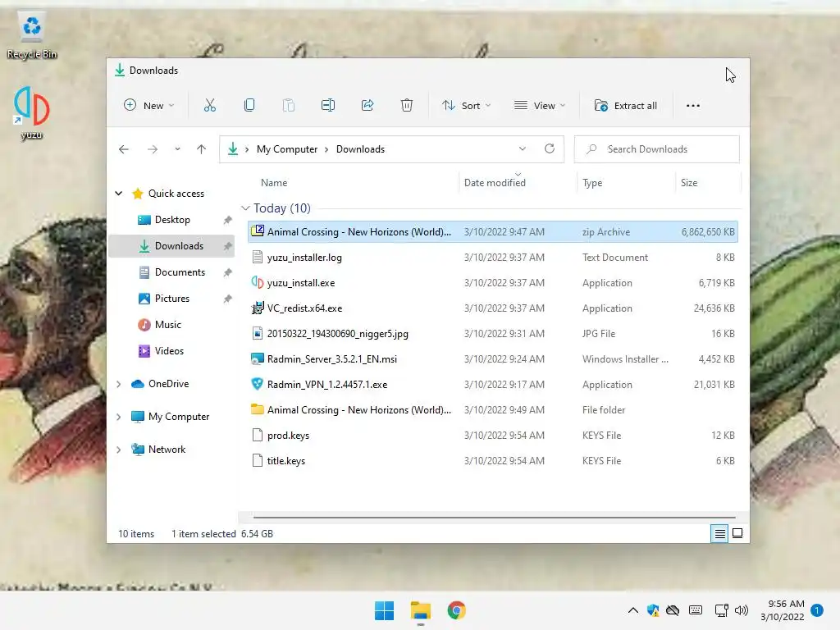Image resolution: width=840 pixels, height=630 pixels.
Task: Refresh the Downloads folder view
Action: coord(550,149)
